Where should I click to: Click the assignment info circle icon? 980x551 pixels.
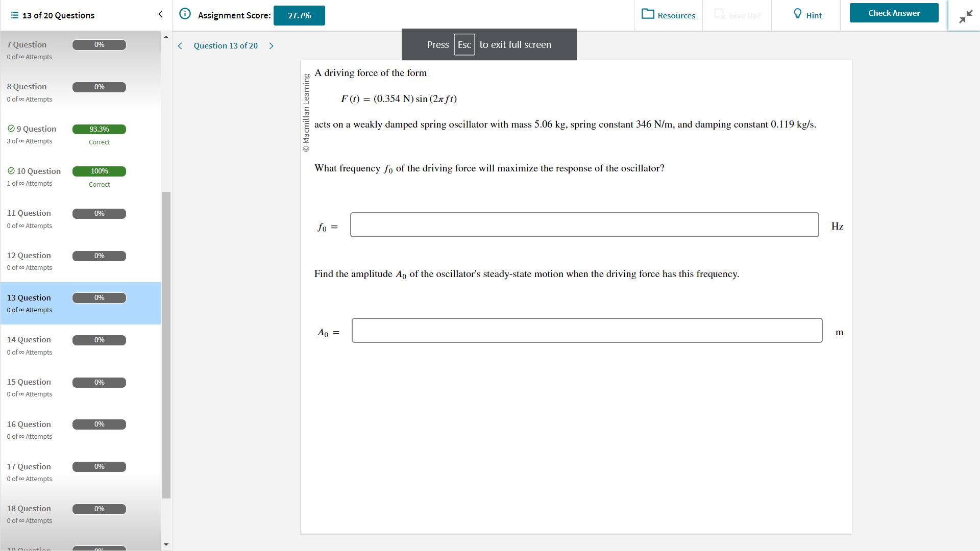(185, 14)
